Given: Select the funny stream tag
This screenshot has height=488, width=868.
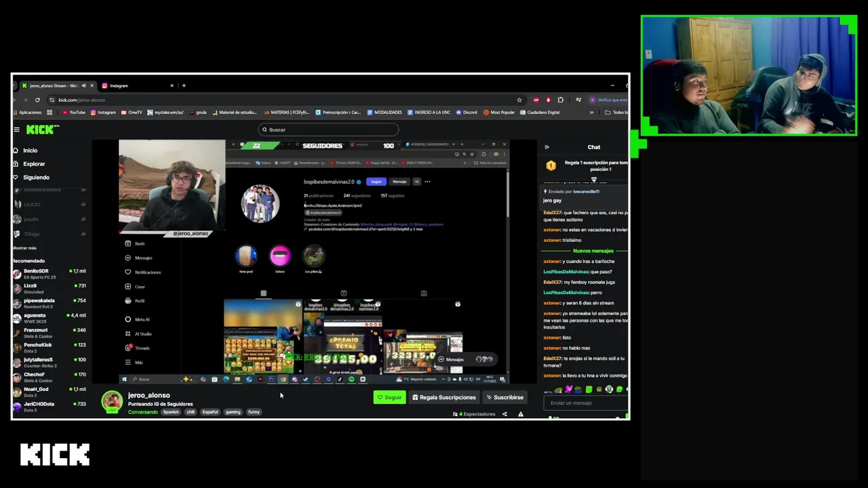Looking at the screenshot, I should 254,412.
